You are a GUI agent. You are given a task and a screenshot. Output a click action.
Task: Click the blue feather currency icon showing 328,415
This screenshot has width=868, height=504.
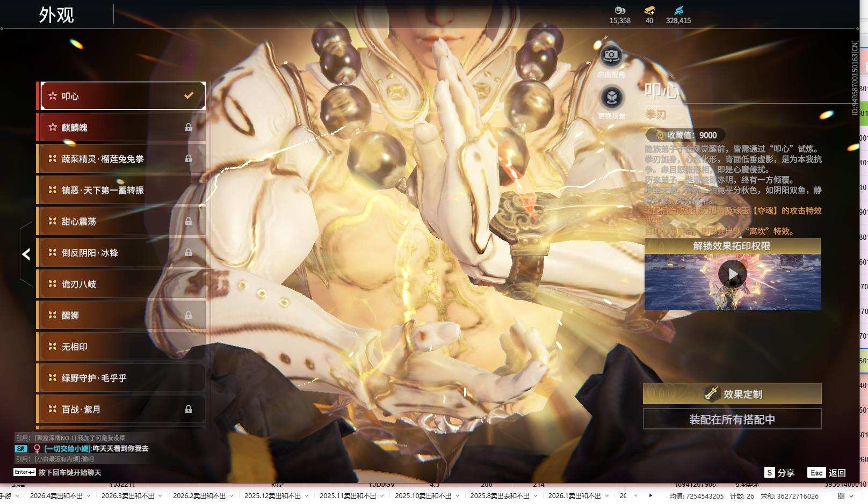coord(678,10)
